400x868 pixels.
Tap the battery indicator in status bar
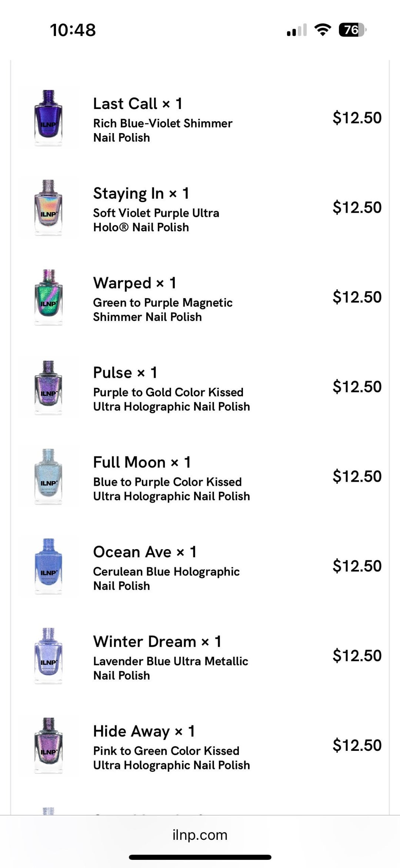click(x=352, y=30)
